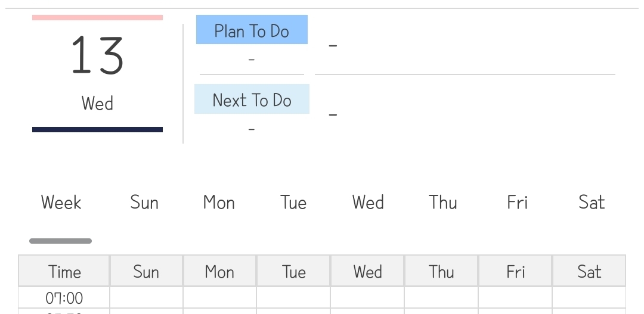The width and height of the screenshot is (644, 314).
Task: Select the 07:00 time row cell
Action: (x=64, y=297)
